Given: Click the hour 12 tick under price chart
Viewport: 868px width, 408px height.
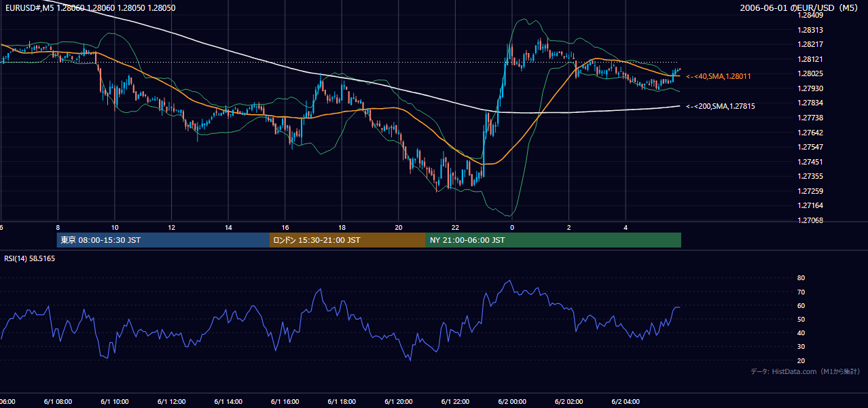Looking at the screenshot, I should coord(171,227).
